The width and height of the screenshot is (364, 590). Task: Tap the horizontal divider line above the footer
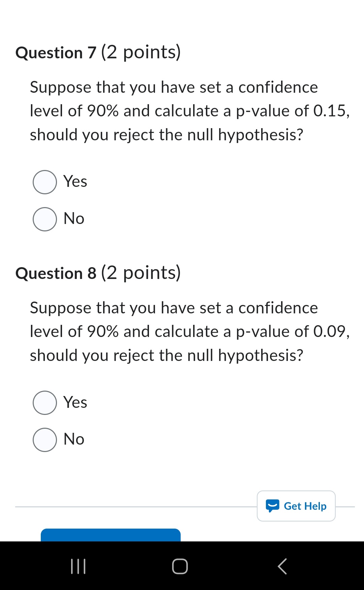click(135, 506)
